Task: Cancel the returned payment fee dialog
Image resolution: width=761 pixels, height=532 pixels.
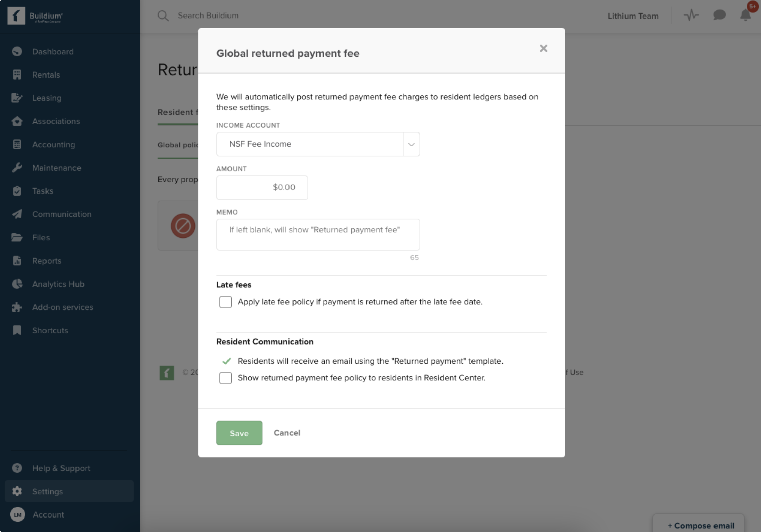Action: point(287,433)
